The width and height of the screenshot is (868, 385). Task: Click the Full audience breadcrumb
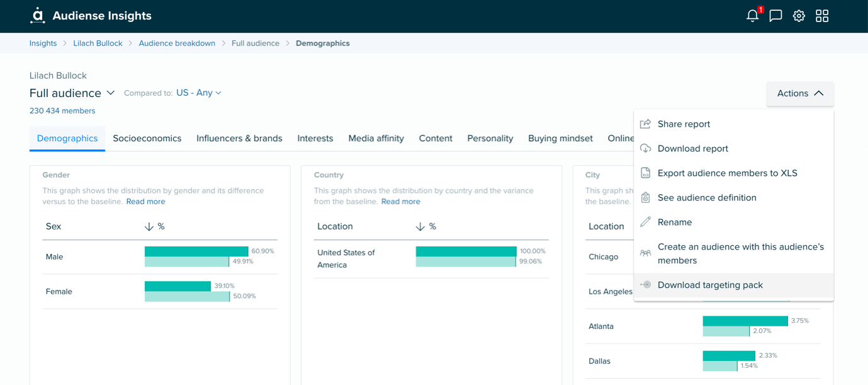pos(256,43)
